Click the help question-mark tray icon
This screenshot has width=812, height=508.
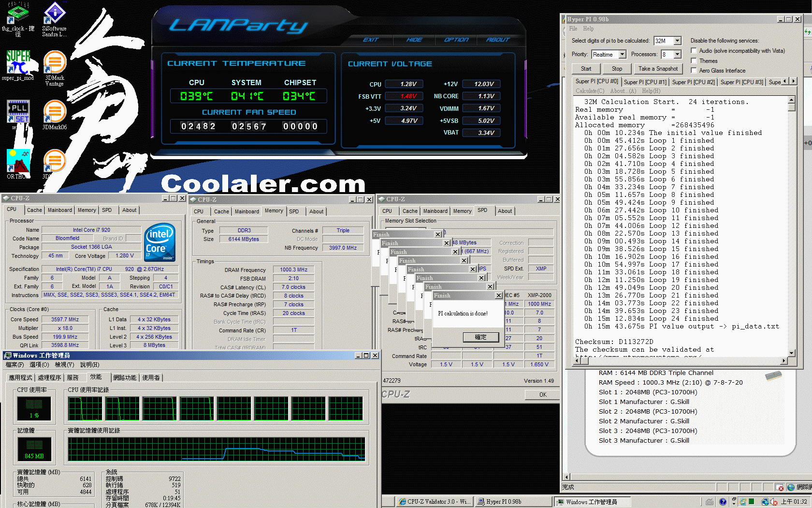[x=723, y=502]
